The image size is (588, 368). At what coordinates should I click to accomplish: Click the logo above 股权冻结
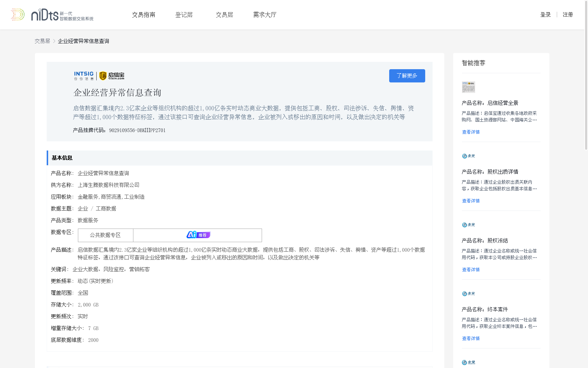point(468,225)
